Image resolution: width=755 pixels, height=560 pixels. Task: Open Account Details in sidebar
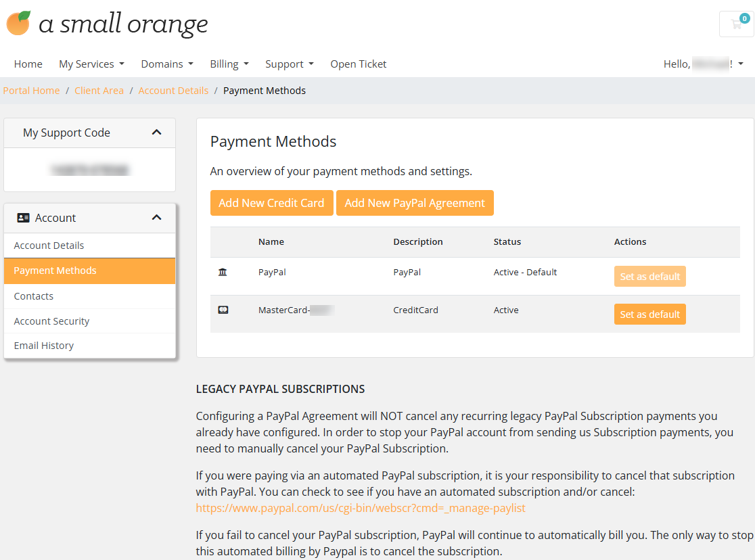[x=89, y=246]
